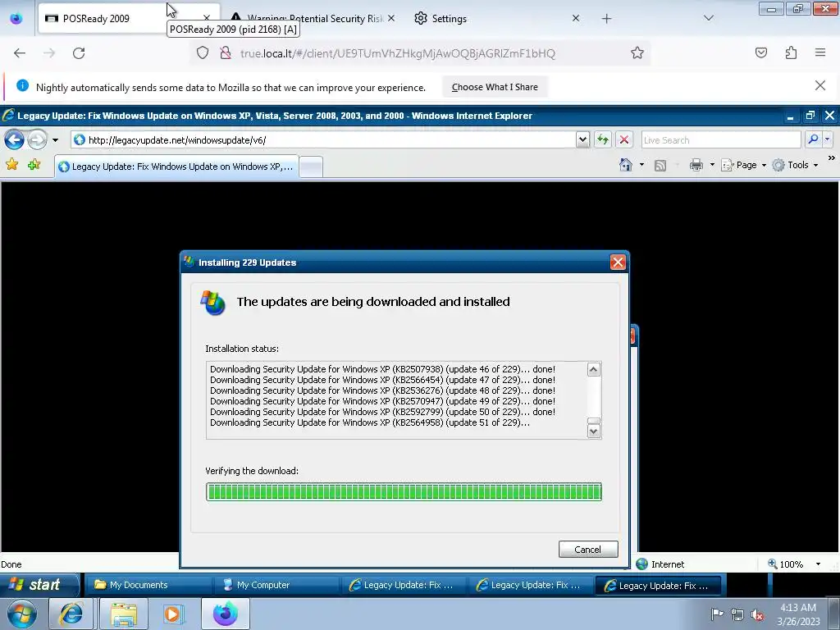This screenshot has width=840, height=630.
Task: Switch to the Warning: Potential Security Risk tab
Action: click(x=314, y=19)
